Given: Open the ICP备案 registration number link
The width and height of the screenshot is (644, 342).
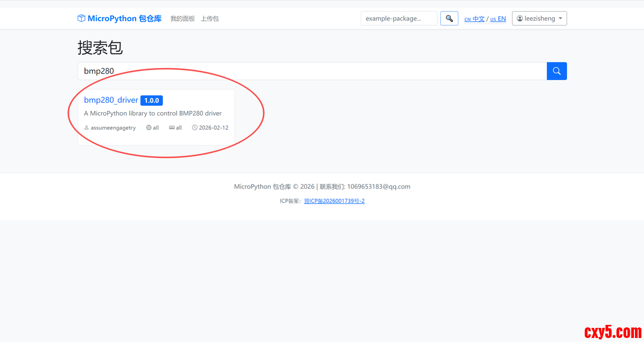Looking at the screenshot, I should coord(334,201).
